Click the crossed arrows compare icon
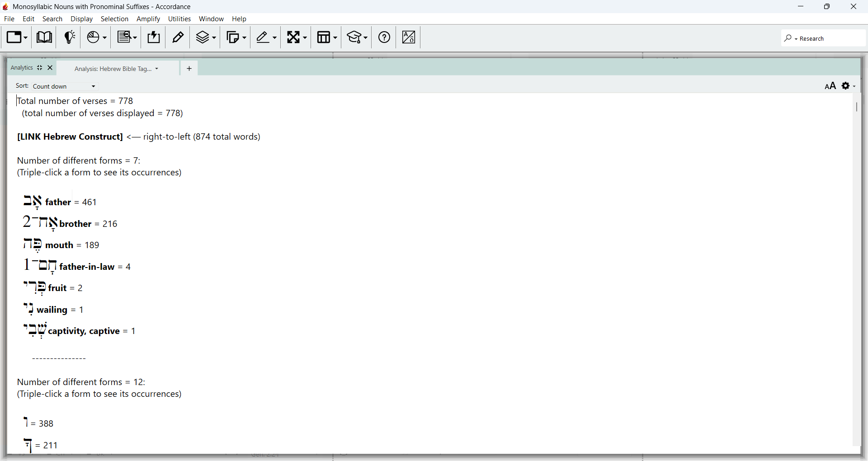Screen dimensions: 868x461 (x=297, y=38)
